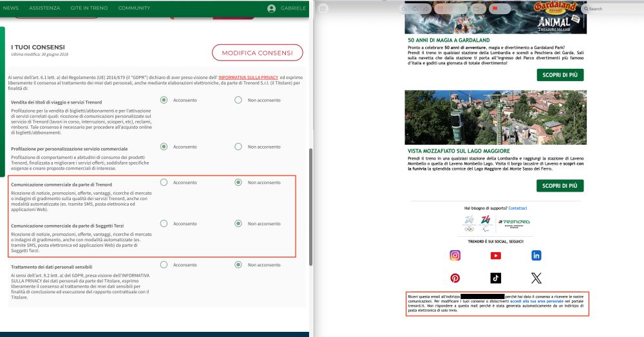Click the compose new message icon in Mail
The image size is (644, 337).
point(324,8)
